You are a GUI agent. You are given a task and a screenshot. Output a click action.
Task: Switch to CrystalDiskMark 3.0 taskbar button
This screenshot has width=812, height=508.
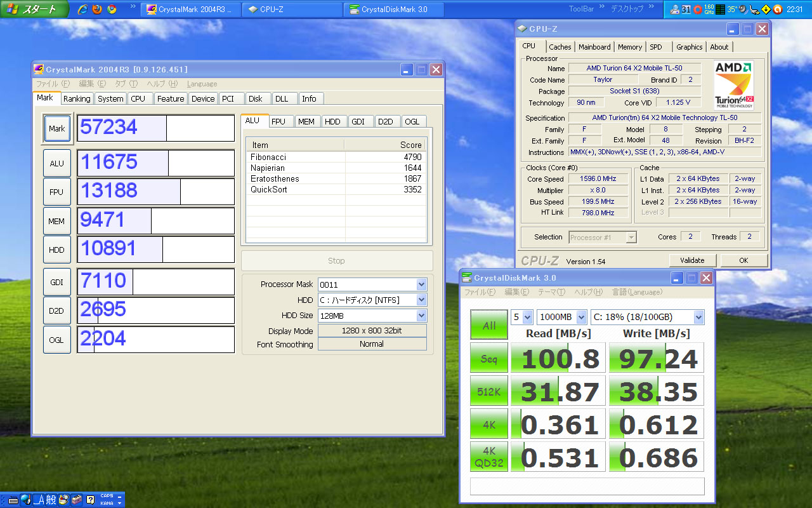click(x=394, y=10)
